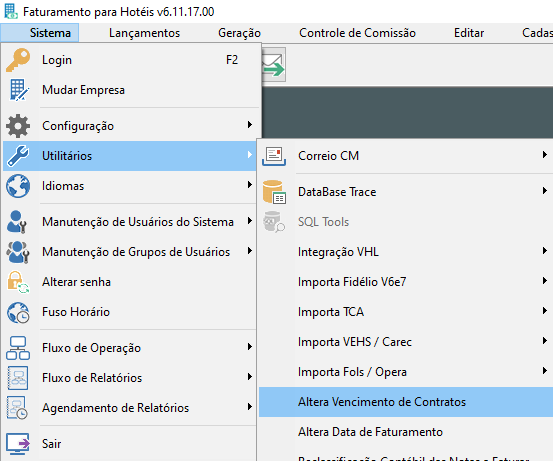
Task: Click the Alterar senha padlock icon
Action: (x=18, y=282)
